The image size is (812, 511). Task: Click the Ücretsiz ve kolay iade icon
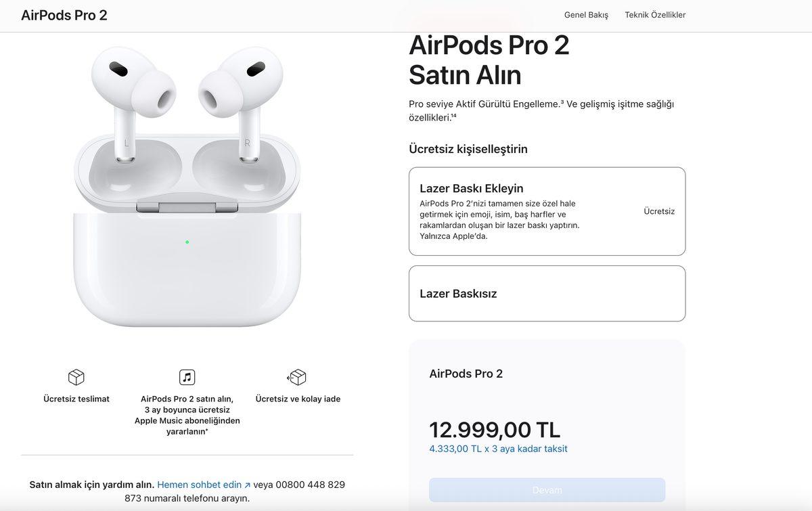296,377
